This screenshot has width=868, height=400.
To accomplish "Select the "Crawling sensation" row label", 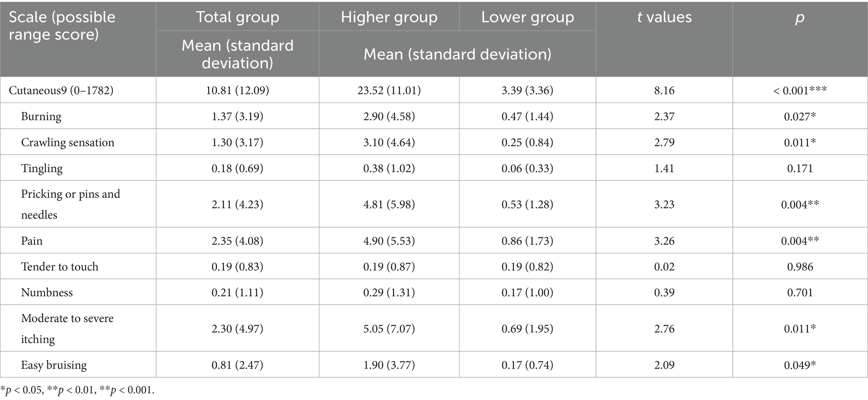I will coord(68,143).
